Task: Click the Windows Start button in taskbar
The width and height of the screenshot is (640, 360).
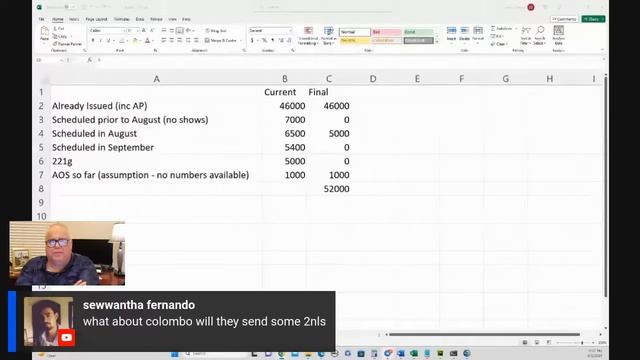Action: [x=175, y=353]
